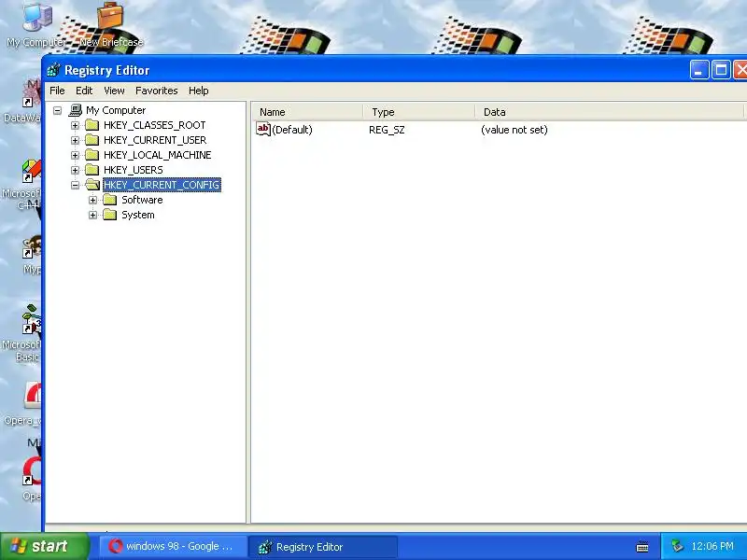Click the 12:06 PM clock
Screen dimensions: 747x560
[712, 546]
